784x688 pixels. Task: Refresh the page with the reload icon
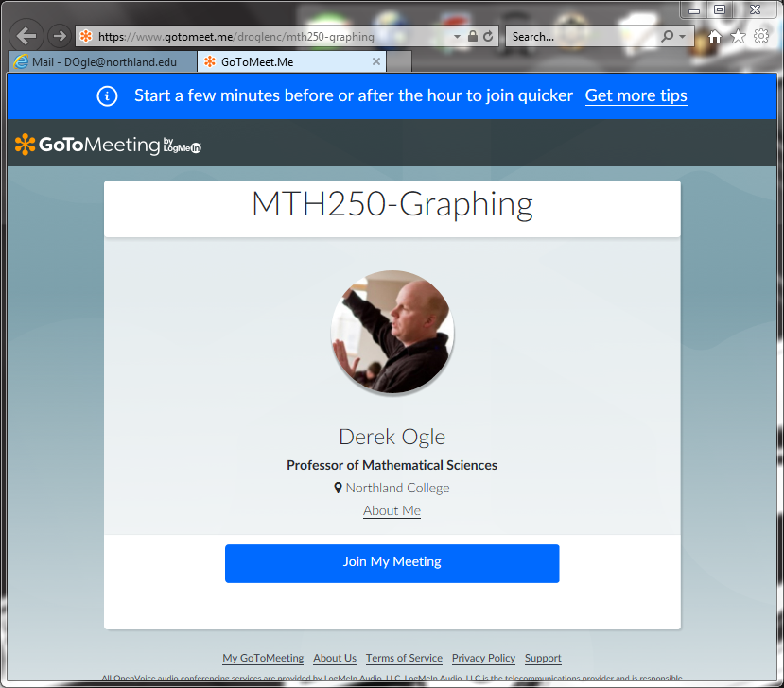click(489, 36)
